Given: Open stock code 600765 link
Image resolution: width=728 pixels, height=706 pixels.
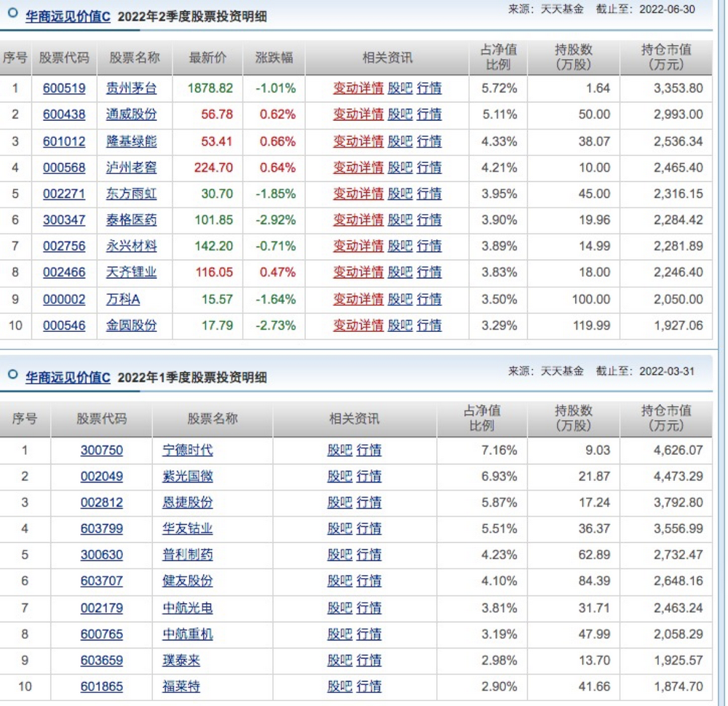Looking at the screenshot, I should (x=102, y=634).
